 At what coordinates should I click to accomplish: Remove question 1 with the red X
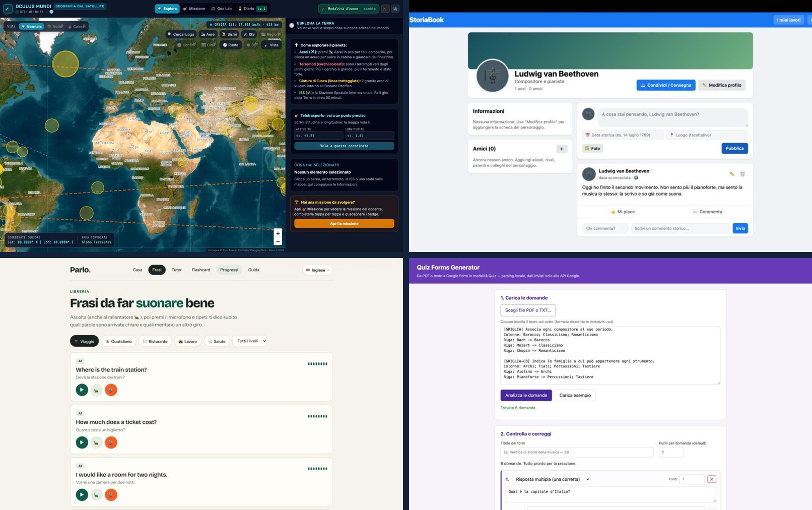click(712, 479)
